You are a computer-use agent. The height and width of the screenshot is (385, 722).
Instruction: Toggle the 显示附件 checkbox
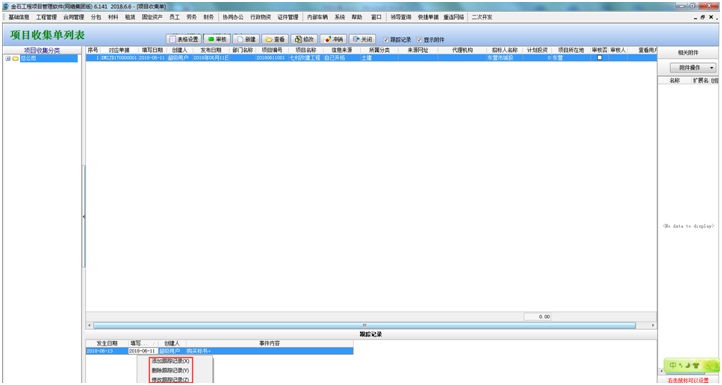click(x=419, y=40)
